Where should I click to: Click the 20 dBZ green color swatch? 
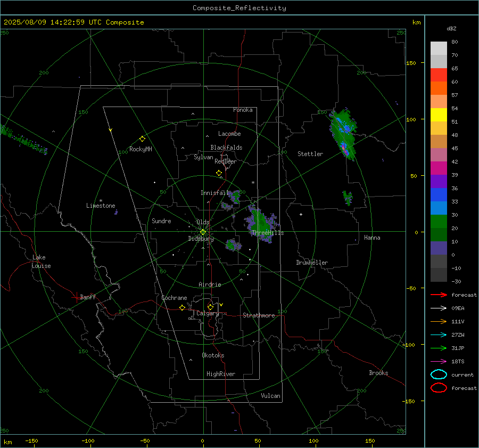click(439, 221)
